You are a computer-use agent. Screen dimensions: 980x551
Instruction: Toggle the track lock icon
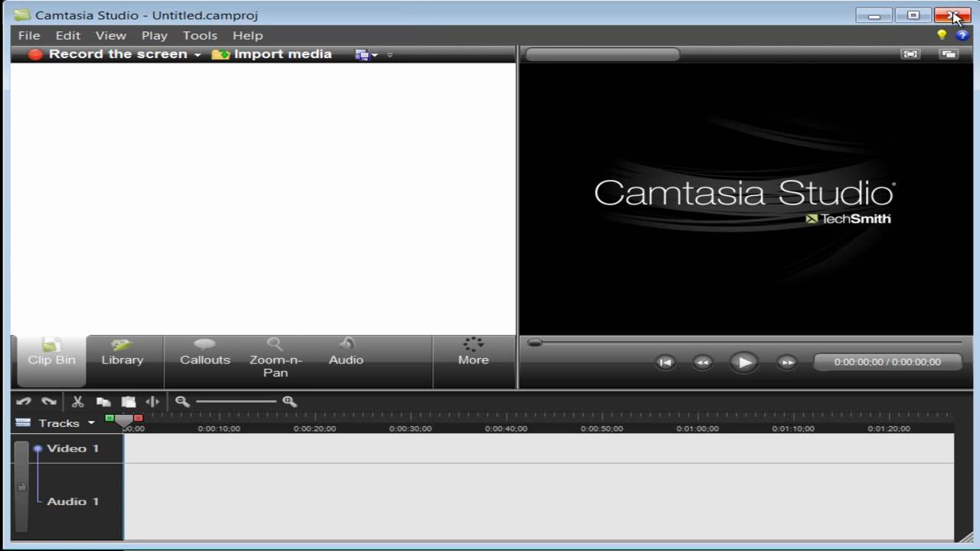click(21, 487)
